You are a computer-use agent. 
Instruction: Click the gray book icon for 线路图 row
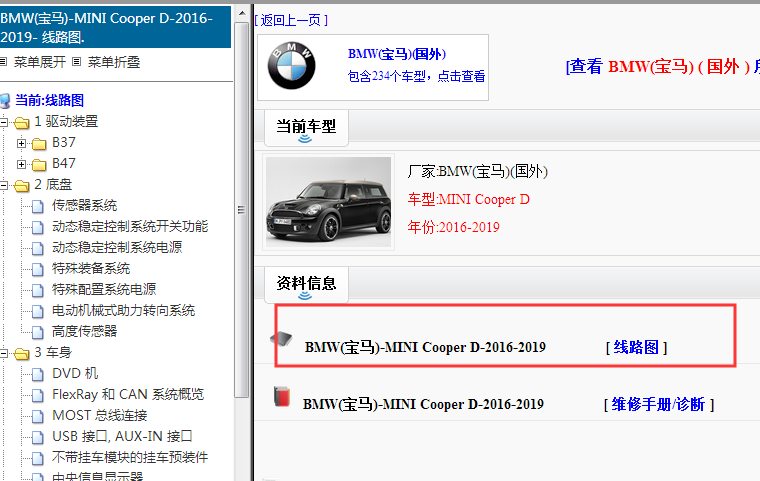pos(281,338)
